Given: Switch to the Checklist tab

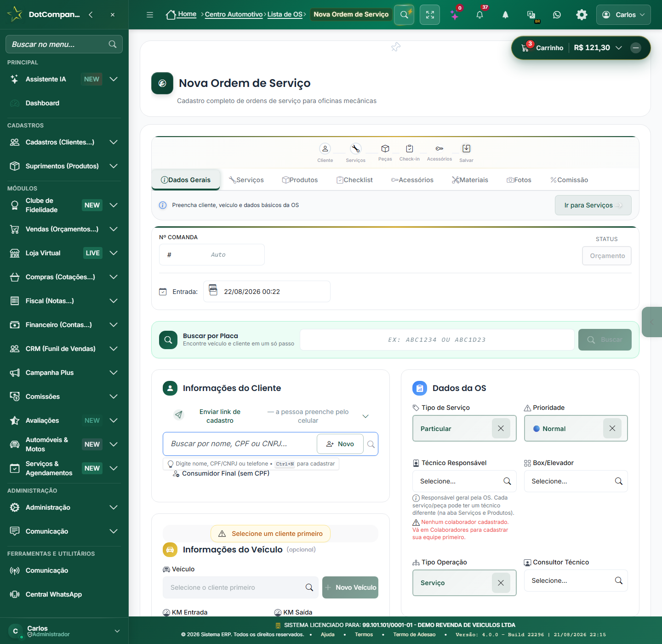Looking at the screenshot, I should pyautogui.click(x=354, y=180).
